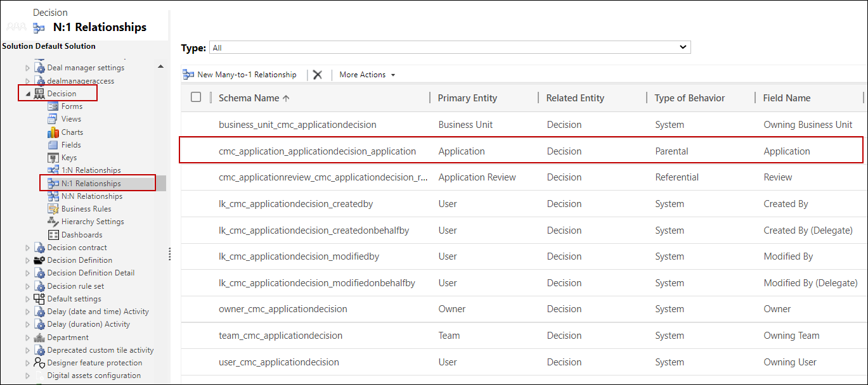868x385 pixels.
Task: Click the Views icon under Decision
Action: pyautogui.click(x=53, y=119)
